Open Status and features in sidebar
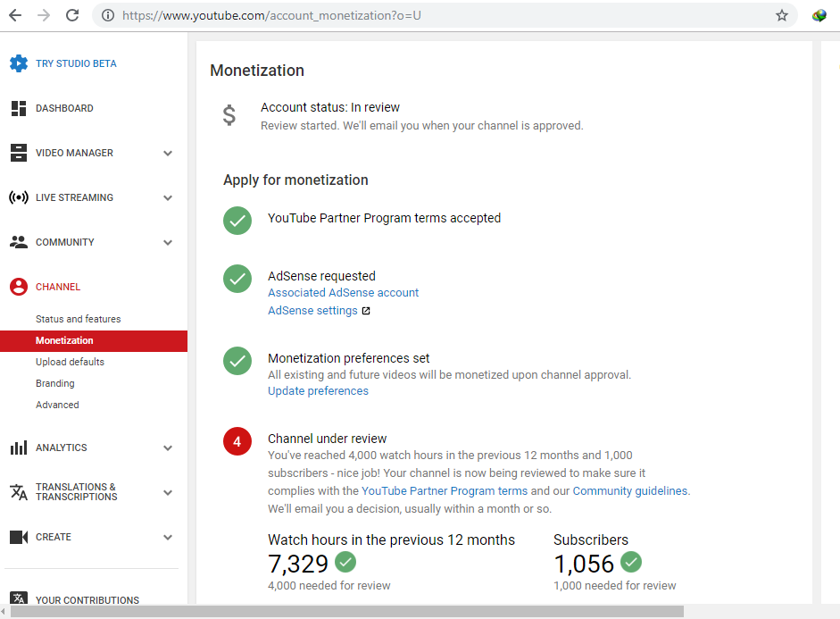The height and width of the screenshot is (619, 840). pos(78,319)
